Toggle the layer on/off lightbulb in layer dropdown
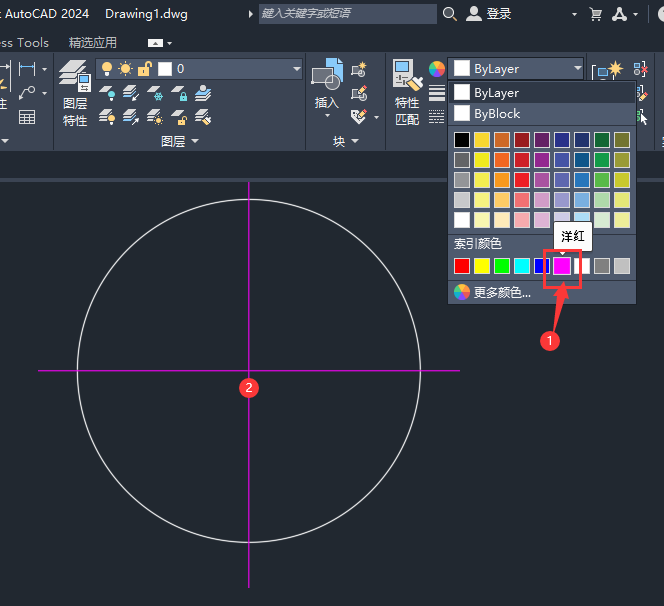The width and height of the screenshot is (664, 606). point(107,69)
